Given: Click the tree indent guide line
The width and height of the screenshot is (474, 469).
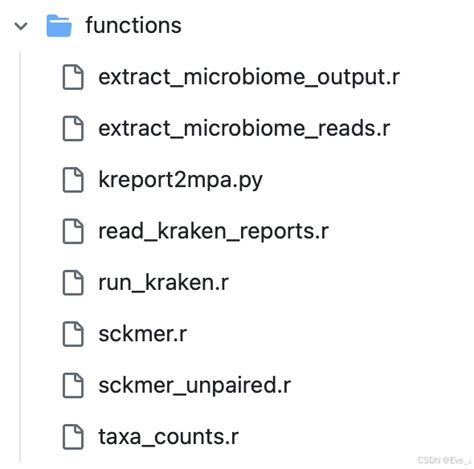Looking at the screenshot, I should (x=20, y=257).
